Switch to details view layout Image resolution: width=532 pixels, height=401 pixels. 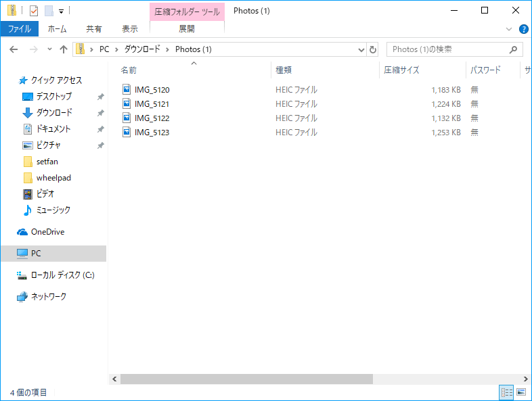click(506, 392)
